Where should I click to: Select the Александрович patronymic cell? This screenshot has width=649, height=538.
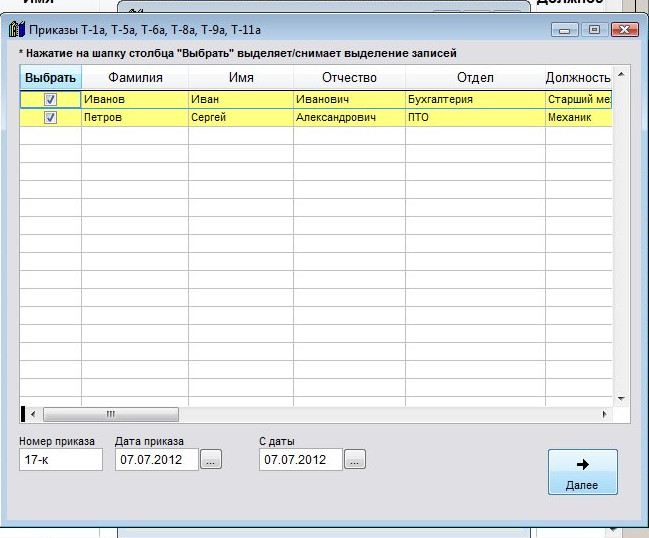coord(349,118)
